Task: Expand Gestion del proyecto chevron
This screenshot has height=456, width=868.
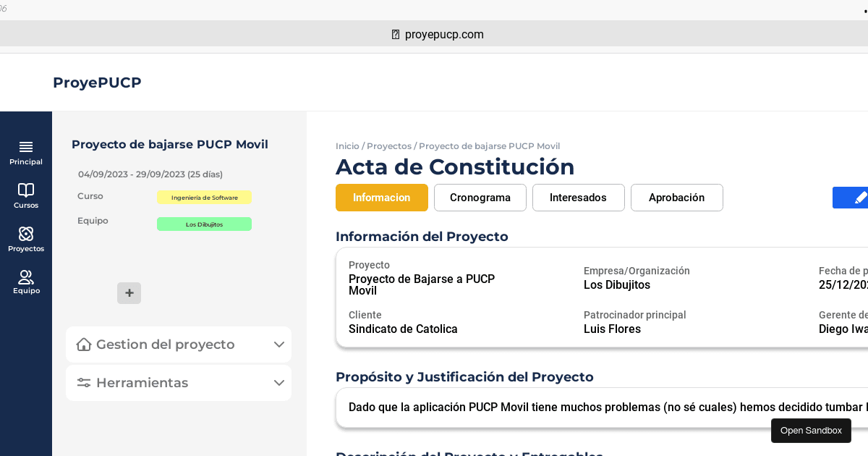Action: (x=279, y=345)
